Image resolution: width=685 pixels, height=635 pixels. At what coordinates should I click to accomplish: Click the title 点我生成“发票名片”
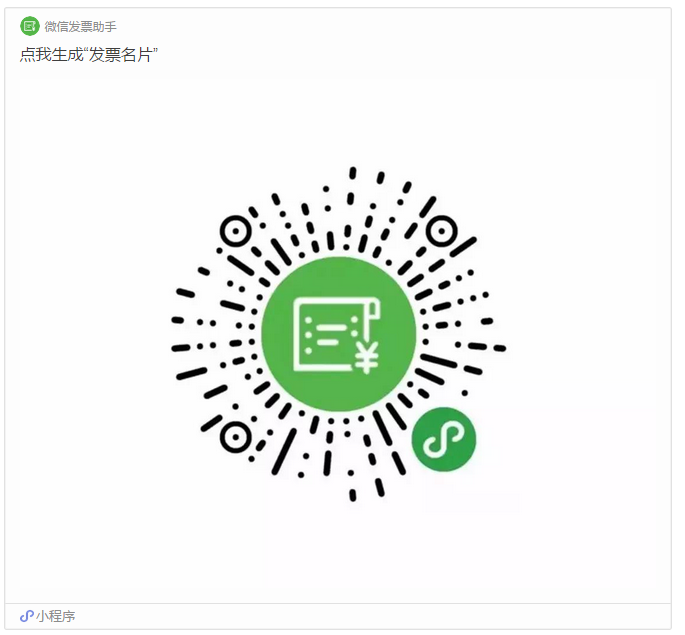pyautogui.click(x=89, y=55)
